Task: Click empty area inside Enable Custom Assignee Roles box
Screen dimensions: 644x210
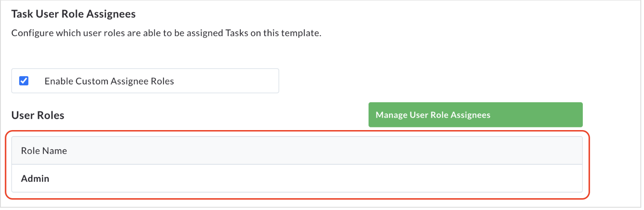Action: point(226,81)
